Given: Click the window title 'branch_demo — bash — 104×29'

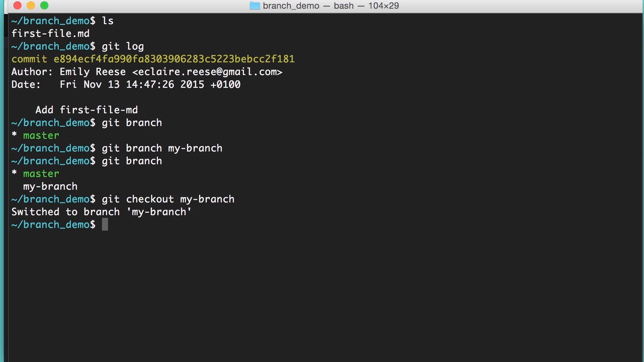Looking at the screenshot, I should click(x=331, y=6).
